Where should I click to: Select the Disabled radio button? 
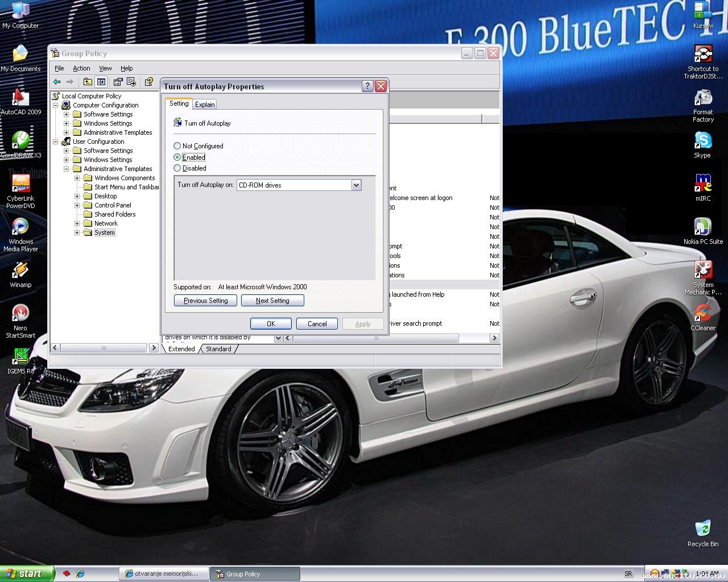pos(177,168)
